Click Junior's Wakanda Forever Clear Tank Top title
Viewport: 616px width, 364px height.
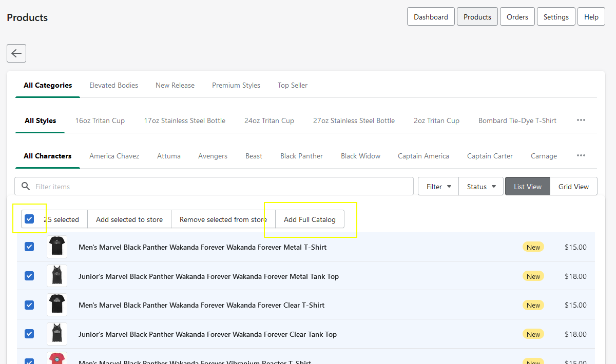coord(207,334)
